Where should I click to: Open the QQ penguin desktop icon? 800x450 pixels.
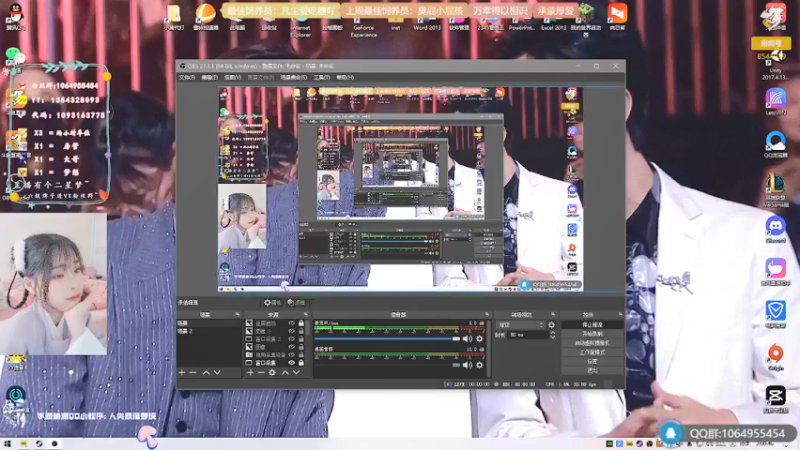[16, 16]
